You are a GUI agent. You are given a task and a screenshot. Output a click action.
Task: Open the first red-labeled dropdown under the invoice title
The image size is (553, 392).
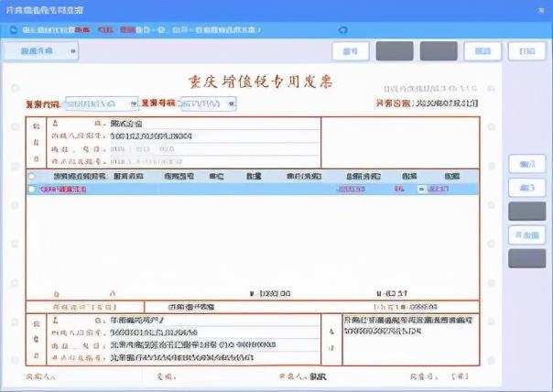[x=102, y=103]
